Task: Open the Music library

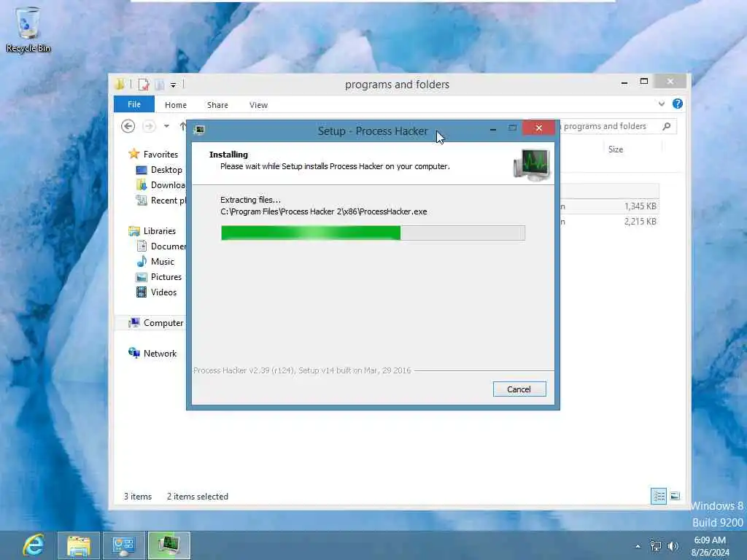Action: (155, 262)
